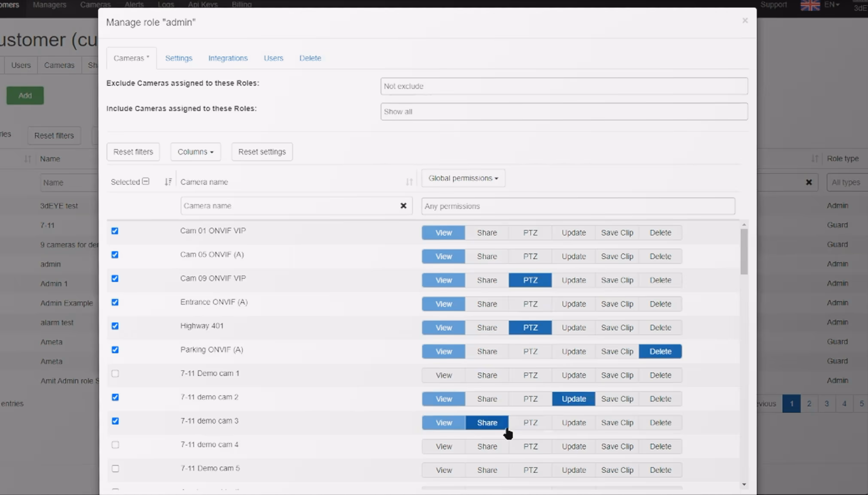Toggle Delete for Parking ONVIF (A)
The width and height of the screenshot is (868, 495).
pos(660,351)
